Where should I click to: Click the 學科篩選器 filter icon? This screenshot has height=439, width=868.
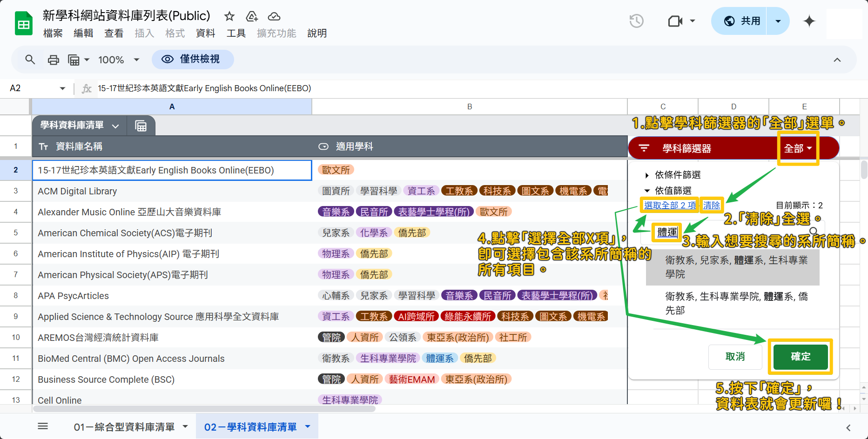tap(644, 148)
